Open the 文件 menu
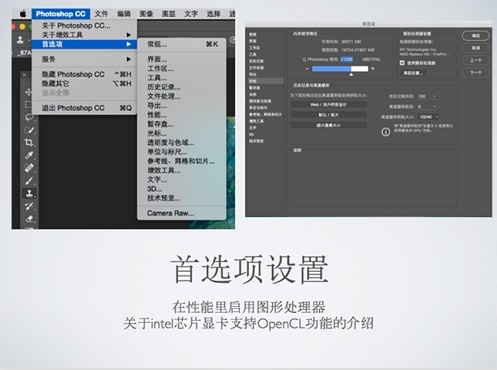 point(101,14)
